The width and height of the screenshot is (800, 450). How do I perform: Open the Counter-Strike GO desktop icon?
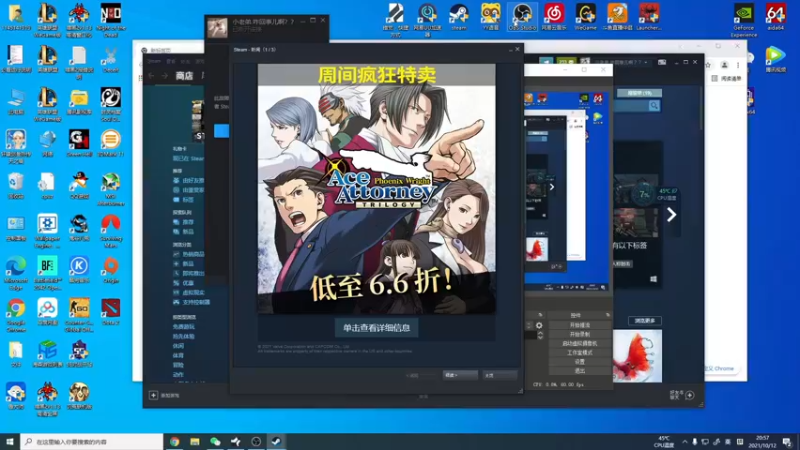(79, 316)
